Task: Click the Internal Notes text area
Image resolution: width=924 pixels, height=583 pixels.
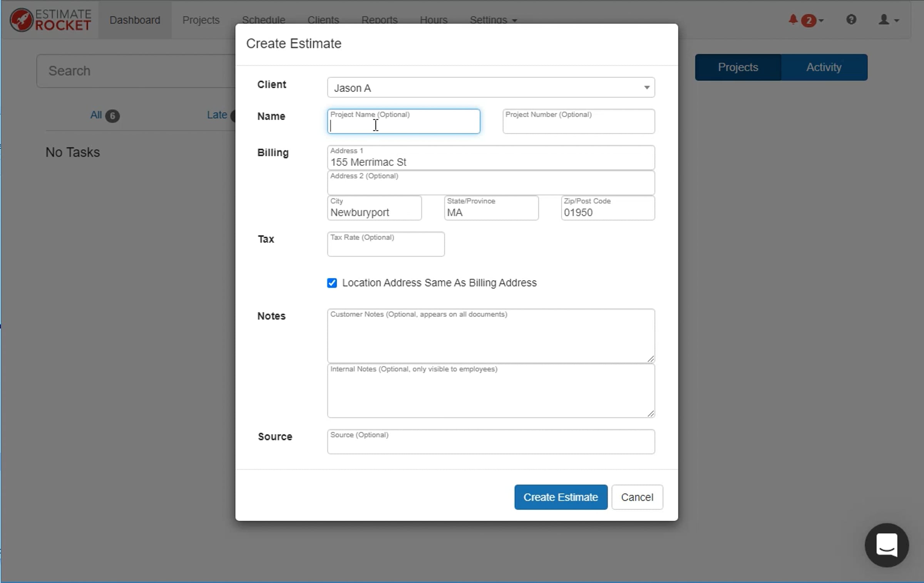Action: point(491,391)
